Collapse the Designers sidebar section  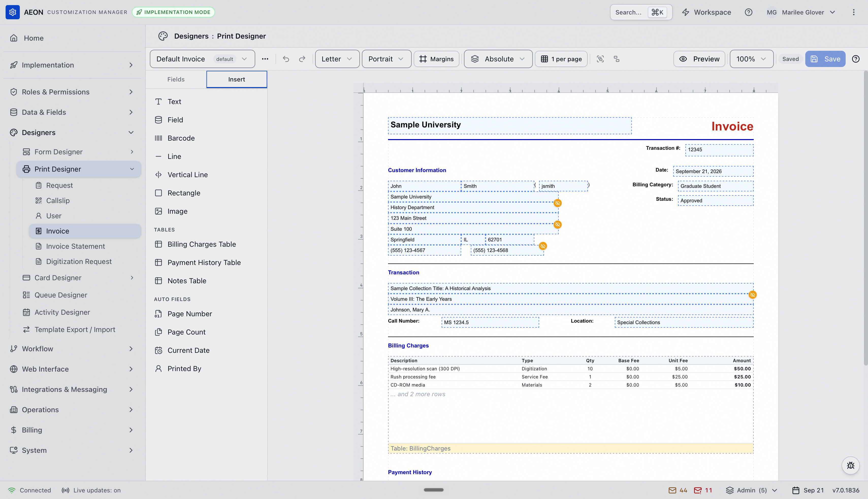pos(72,133)
